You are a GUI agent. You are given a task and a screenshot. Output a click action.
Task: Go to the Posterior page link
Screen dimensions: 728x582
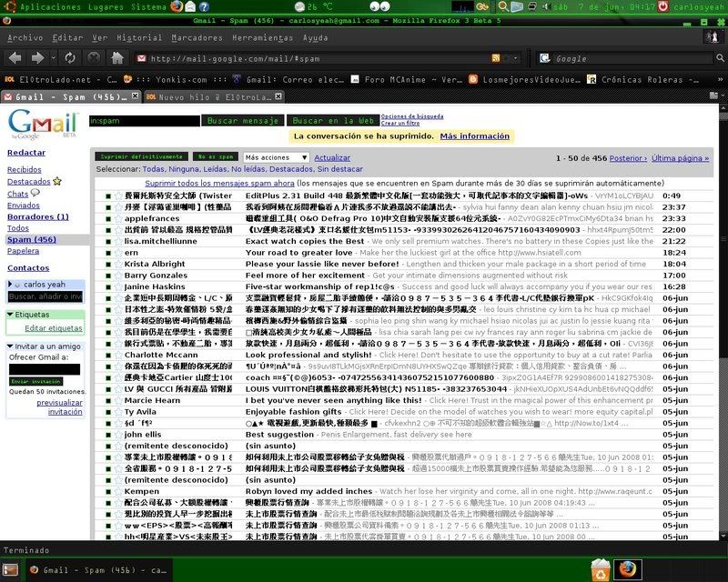[628, 158]
